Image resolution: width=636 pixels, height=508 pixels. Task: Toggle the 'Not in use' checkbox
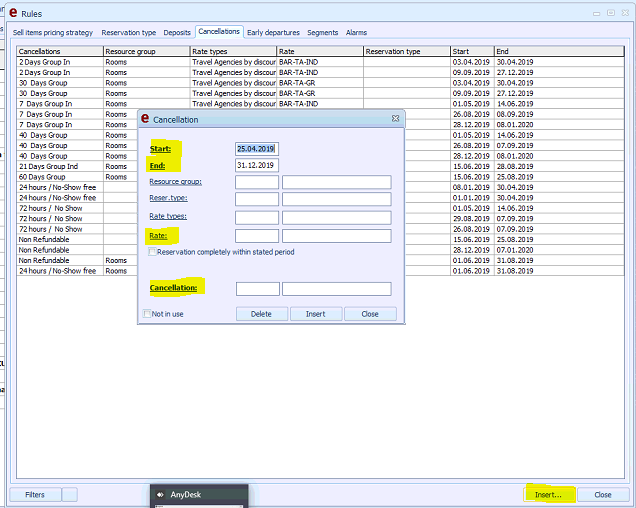coord(147,314)
